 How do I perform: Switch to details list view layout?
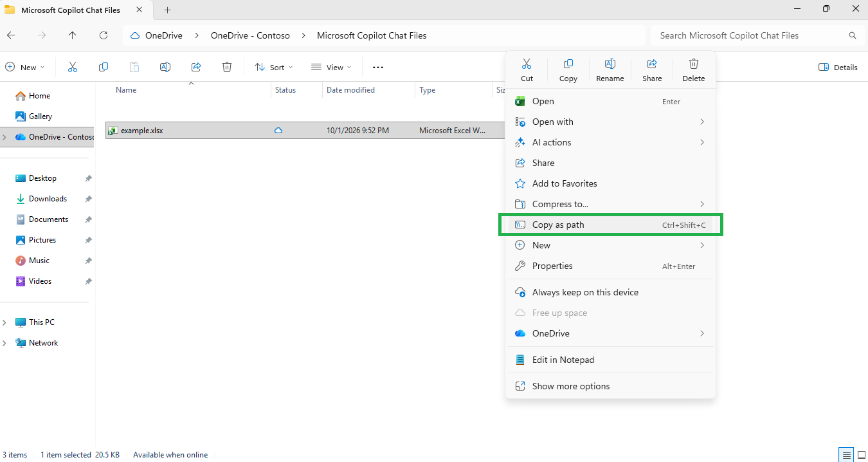(847, 455)
